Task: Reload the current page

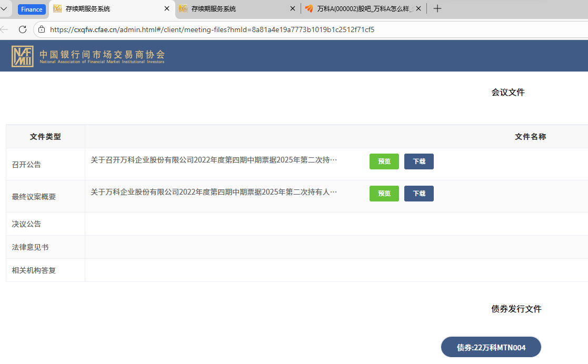Action: [x=23, y=29]
